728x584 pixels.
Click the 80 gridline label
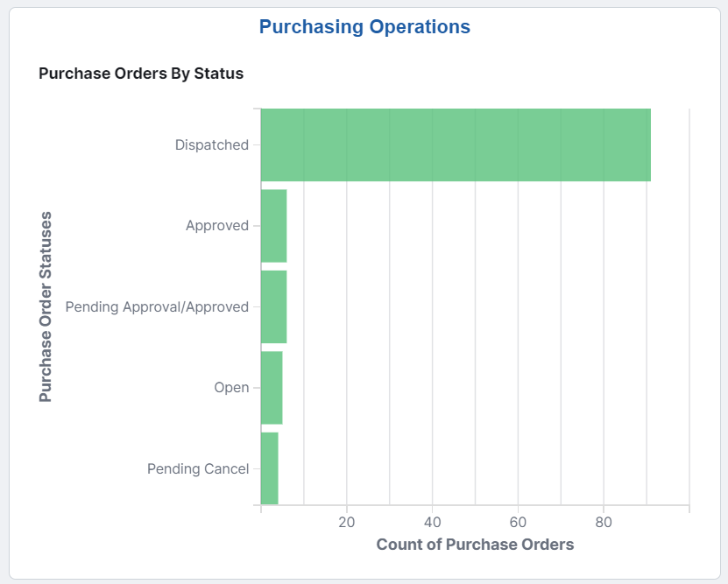[x=602, y=521]
